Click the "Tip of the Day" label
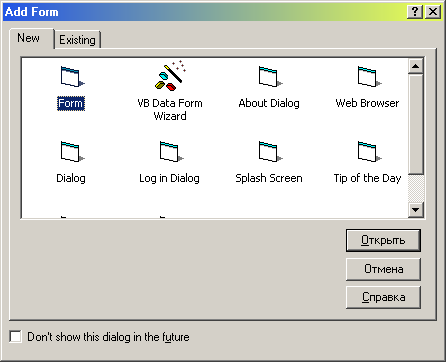This screenshot has width=446, height=362. click(x=367, y=178)
